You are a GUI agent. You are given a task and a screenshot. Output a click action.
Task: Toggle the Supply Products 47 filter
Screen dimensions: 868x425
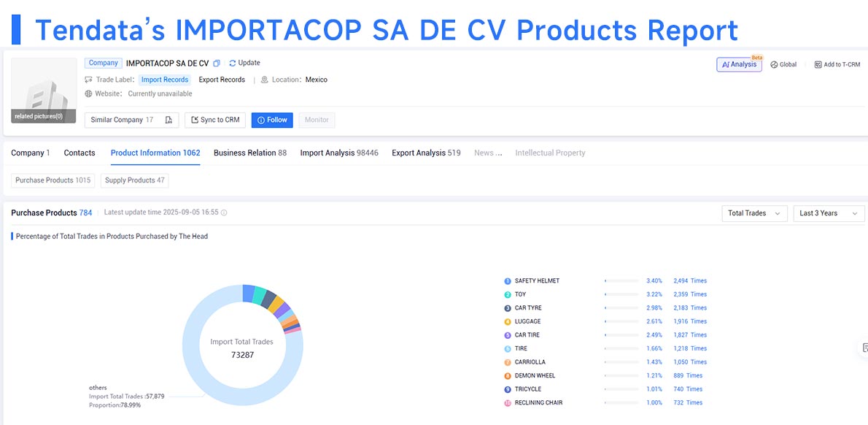click(x=134, y=180)
